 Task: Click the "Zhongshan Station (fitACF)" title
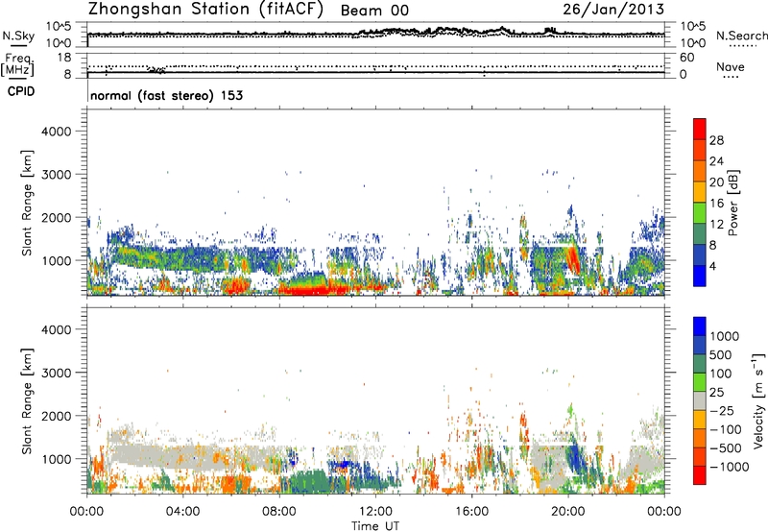pos(205,10)
